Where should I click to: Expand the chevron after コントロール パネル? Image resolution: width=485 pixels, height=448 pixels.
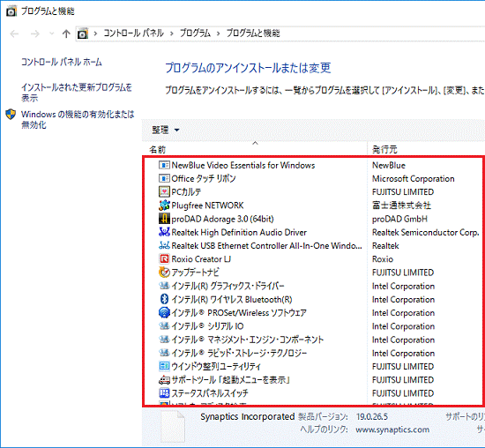(x=172, y=34)
